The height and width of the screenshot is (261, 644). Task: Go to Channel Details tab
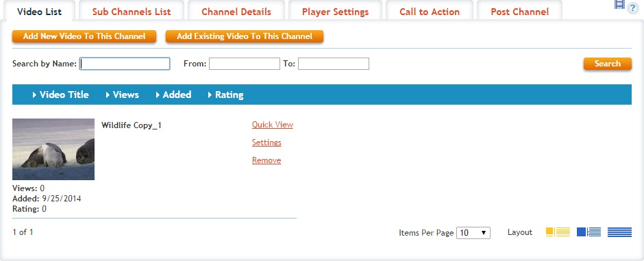[x=236, y=12]
